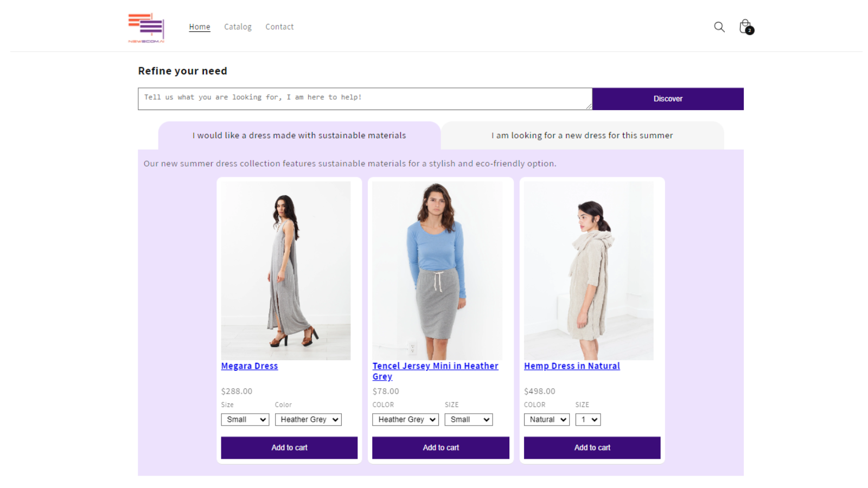Open the Tencel Jersey Mini color dropdown
This screenshot has width=868, height=488.
pyautogui.click(x=405, y=419)
